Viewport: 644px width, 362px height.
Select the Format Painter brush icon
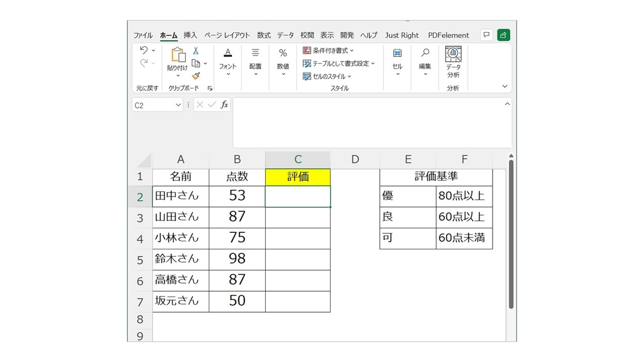tap(196, 76)
